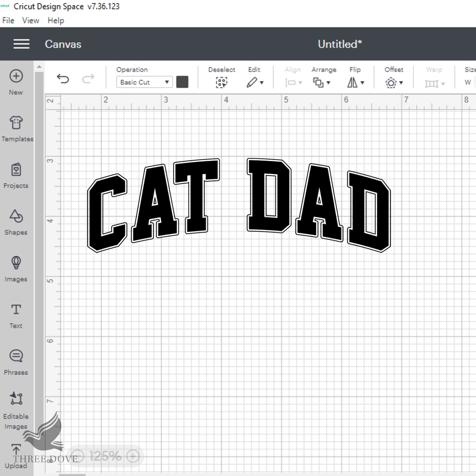Open the File menu
The image size is (476, 476).
[x=8, y=20]
